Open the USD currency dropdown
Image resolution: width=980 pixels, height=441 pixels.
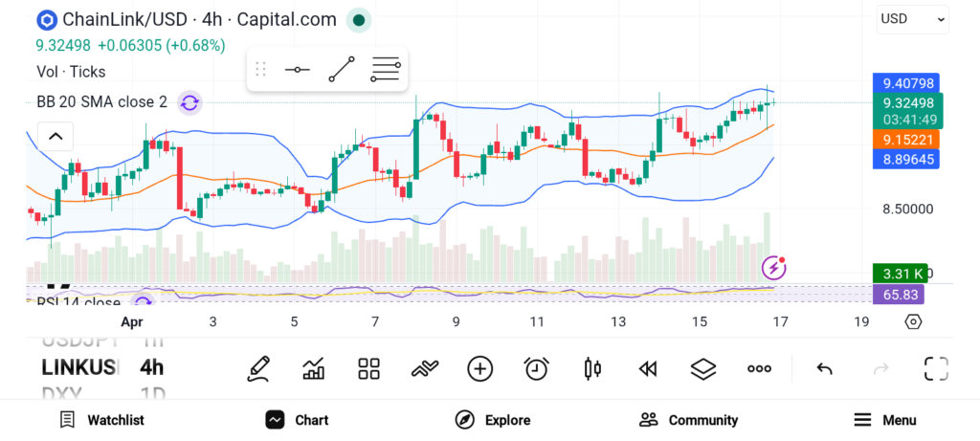click(x=912, y=18)
